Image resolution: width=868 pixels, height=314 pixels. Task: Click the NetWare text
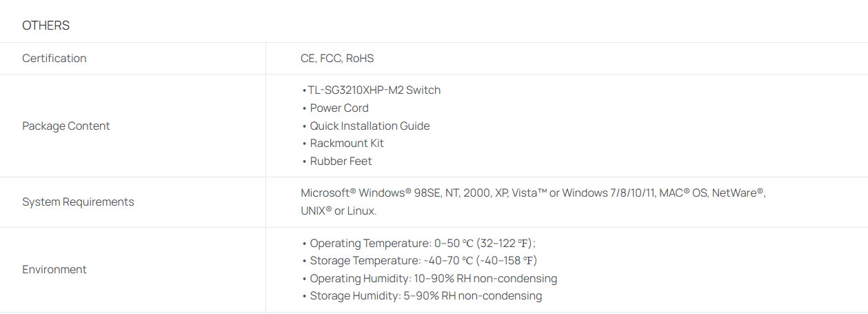coord(738,193)
